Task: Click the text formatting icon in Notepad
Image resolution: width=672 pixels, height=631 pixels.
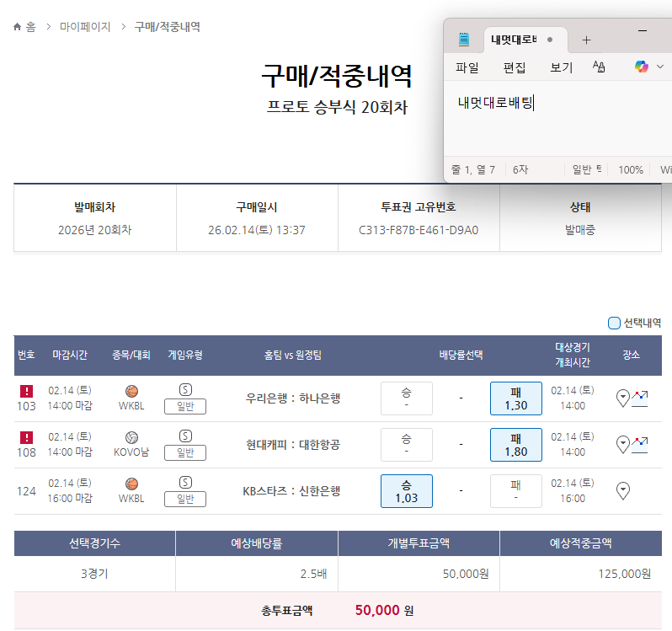Action: click(x=600, y=67)
